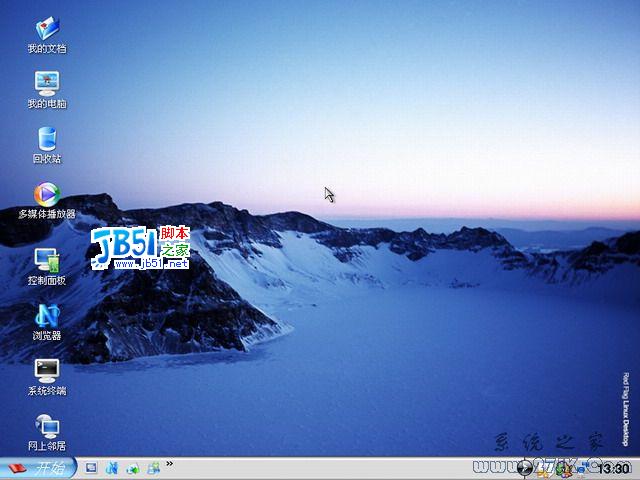The width and height of the screenshot is (640, 480).
Task: Open the 回收站 recycle bin
Action: pyautogui.click(x=46, y=138)
